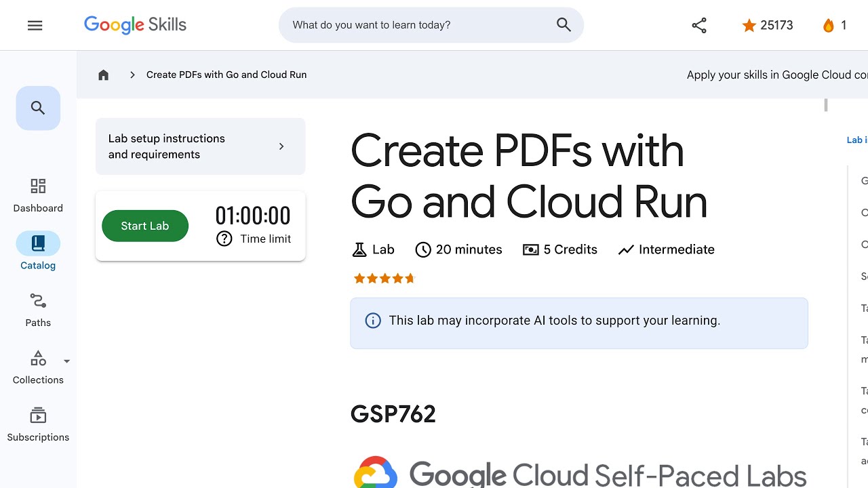Click the Apply your skills banner text
Screen dimensions: 868x488
coord(777,75)
